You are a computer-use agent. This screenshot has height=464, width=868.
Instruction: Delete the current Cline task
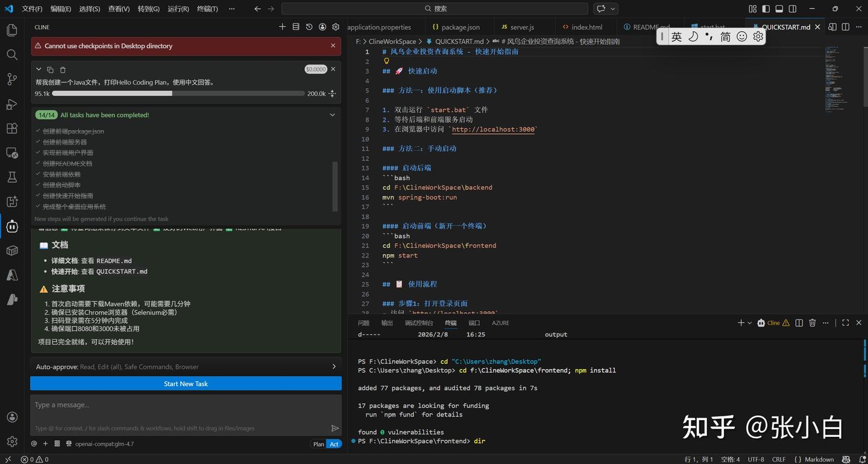[63, 70]
